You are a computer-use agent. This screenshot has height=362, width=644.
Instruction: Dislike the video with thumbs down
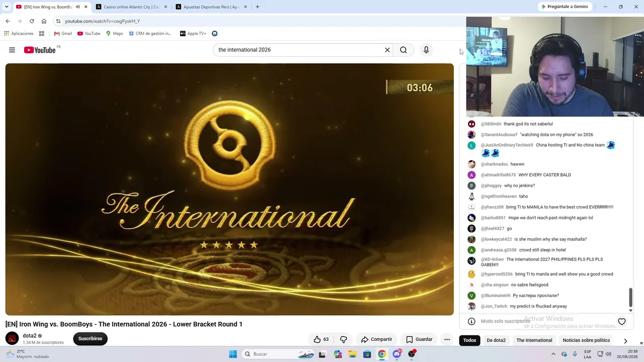(x=344, y=339)
